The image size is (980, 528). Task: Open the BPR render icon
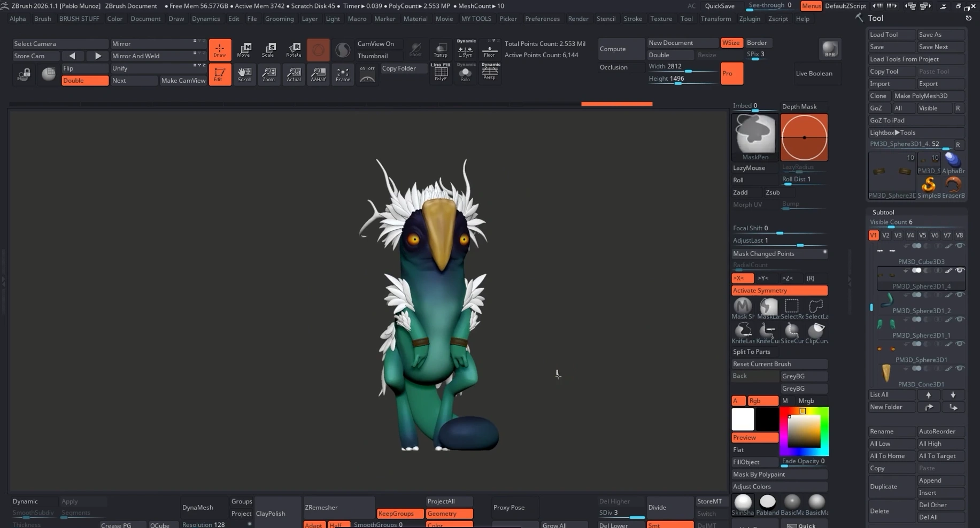(x=830, y=49)
